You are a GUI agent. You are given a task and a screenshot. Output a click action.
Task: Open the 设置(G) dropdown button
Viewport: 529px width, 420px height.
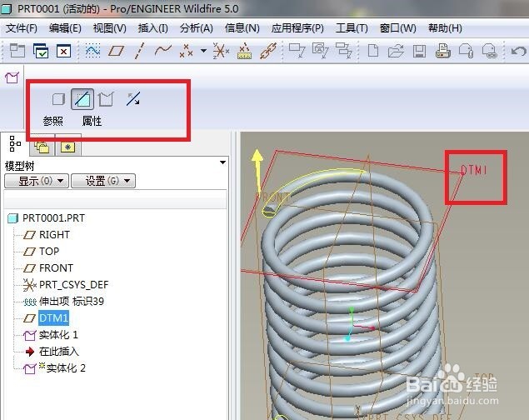pos(103,181)
